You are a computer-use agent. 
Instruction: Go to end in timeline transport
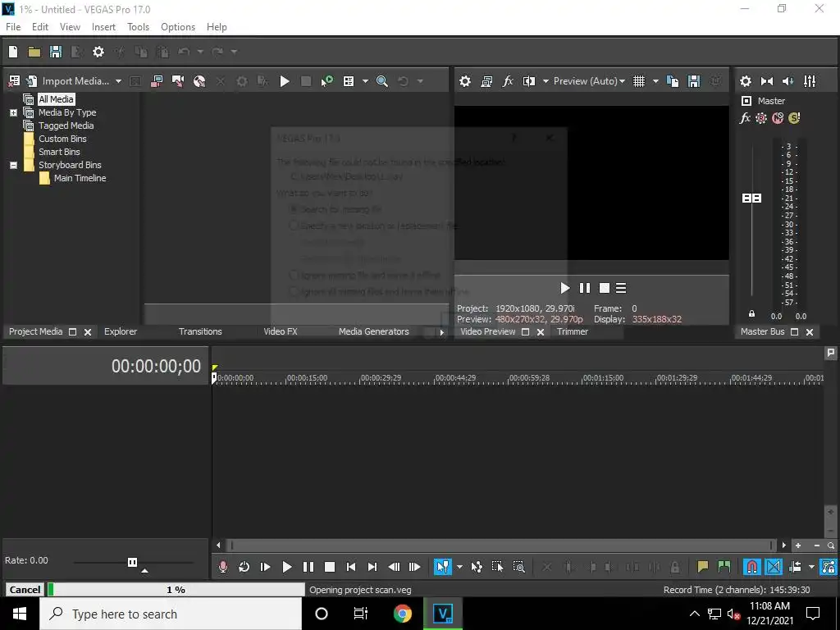pyautogui.click(x=372, y=567)
